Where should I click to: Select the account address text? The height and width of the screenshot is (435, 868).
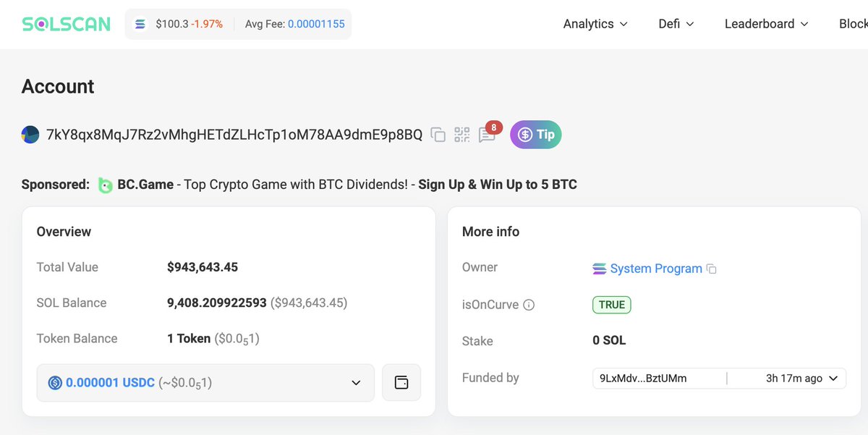tap(234, 135)
